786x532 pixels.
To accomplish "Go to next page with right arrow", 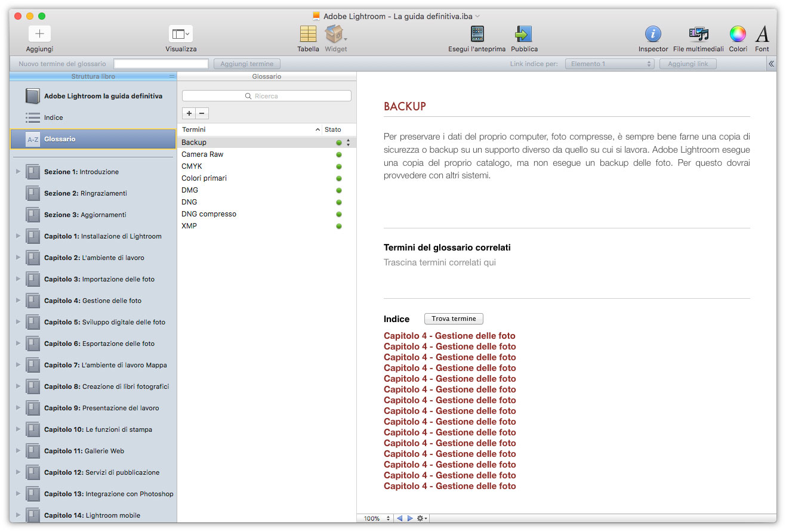I will click(x=410, y=519).
